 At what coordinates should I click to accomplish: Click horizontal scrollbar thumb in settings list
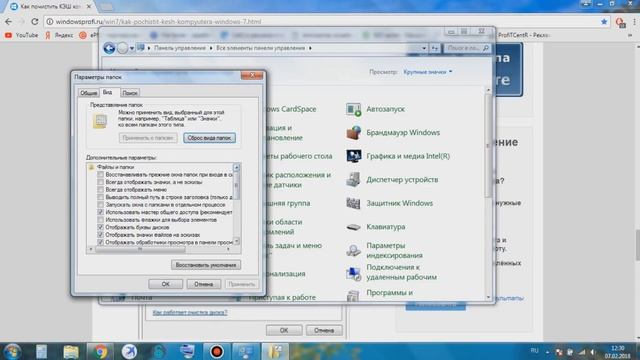[140, 249]
